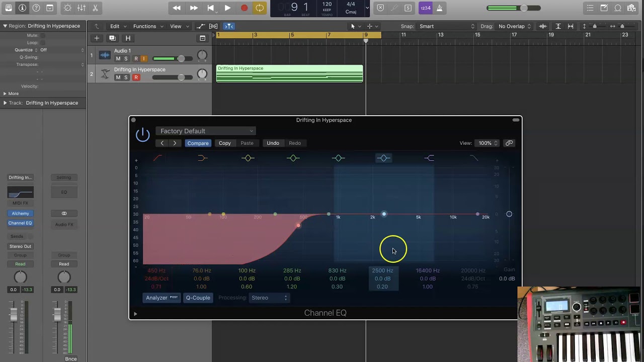The image size is (644, 362).
Task: Toggle Cycle mode button
Action: pyautogui.click(x=260, y=8)
